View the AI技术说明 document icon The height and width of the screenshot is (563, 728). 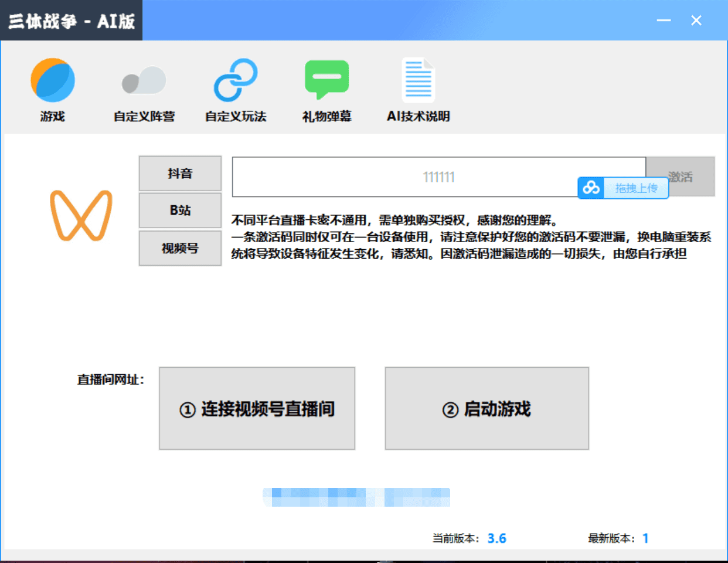click(x=418, y=79)
